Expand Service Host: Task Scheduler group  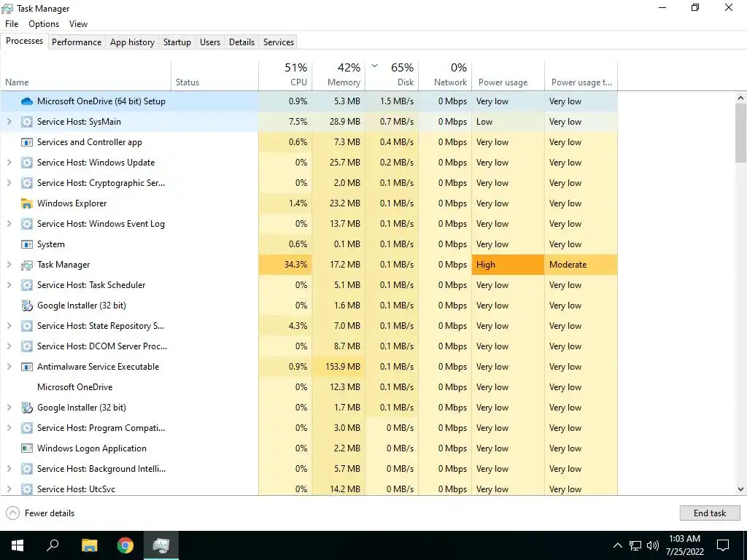click(9, 285)
